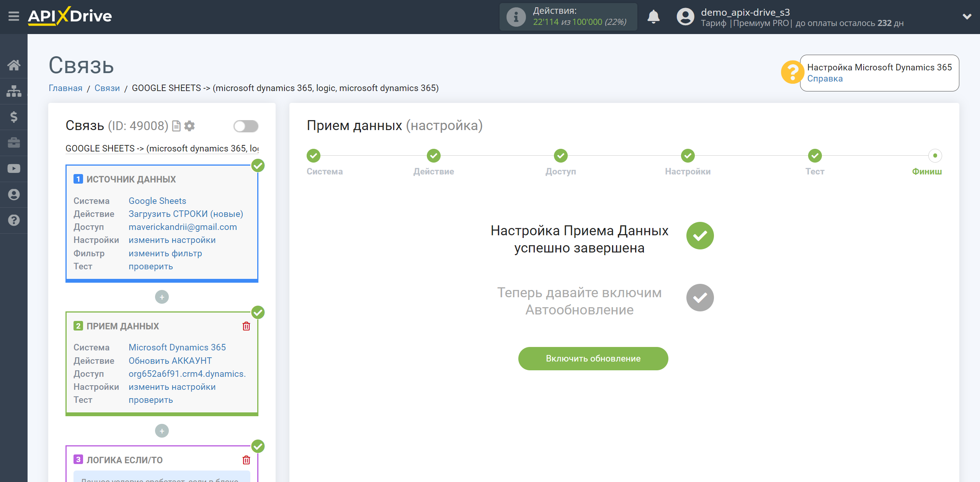Add block after ПРИЕМ ДАННЫХ plus

(162, 431)
